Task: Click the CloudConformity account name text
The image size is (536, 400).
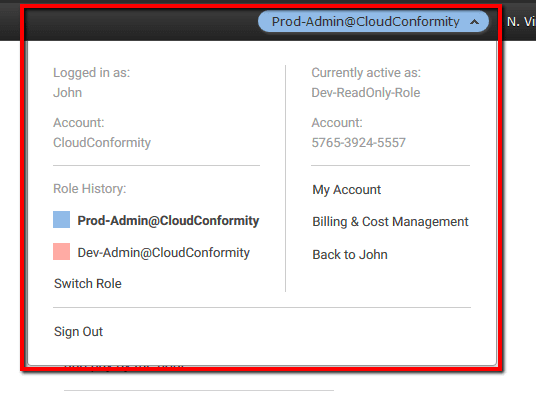Action: click(x=102, y=143)
